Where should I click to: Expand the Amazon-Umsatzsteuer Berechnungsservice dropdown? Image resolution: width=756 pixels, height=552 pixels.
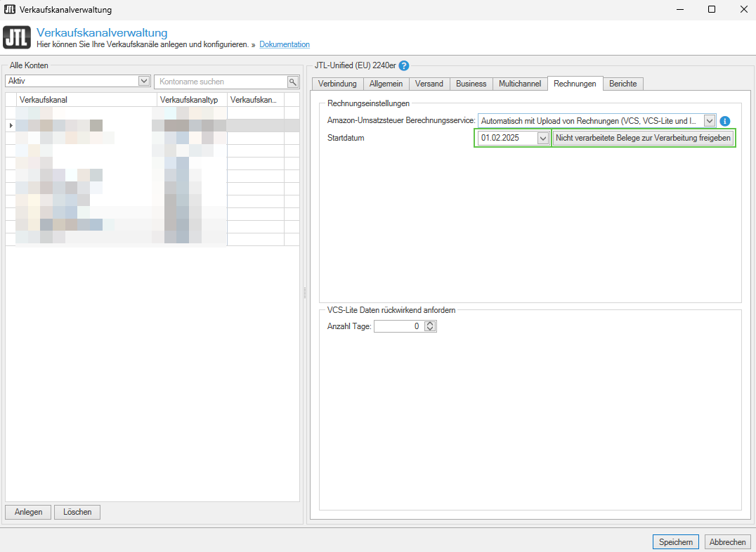click(710, 121)
